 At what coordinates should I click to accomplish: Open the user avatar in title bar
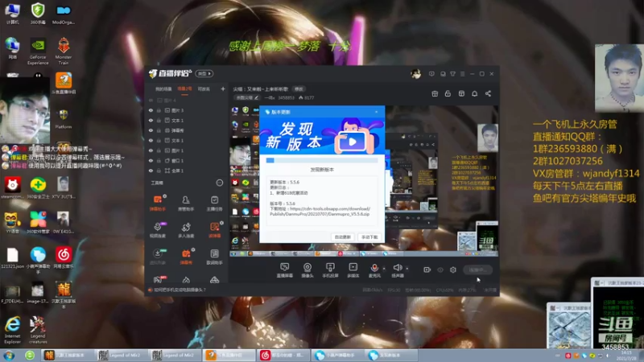click(x=415, y=74)
